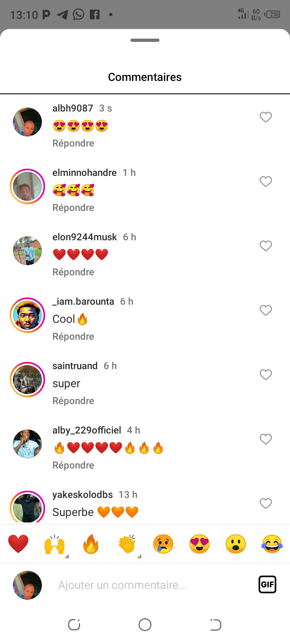Tap the sheet drag handle
The width and height of the screenshot is (290, 644).
(145, 40)
